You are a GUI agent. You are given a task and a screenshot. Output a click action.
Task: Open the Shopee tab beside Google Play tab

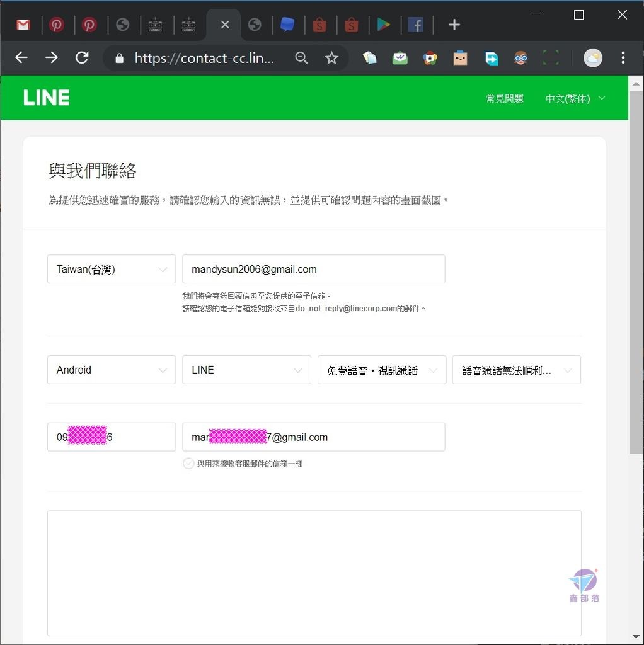pyautogui.click(x=352, y=25)
